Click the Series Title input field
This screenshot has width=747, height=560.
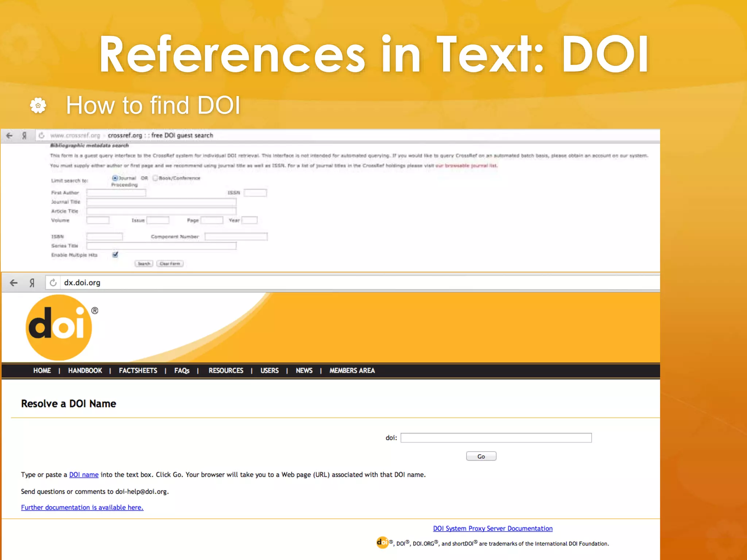click(x=162, y=246)
